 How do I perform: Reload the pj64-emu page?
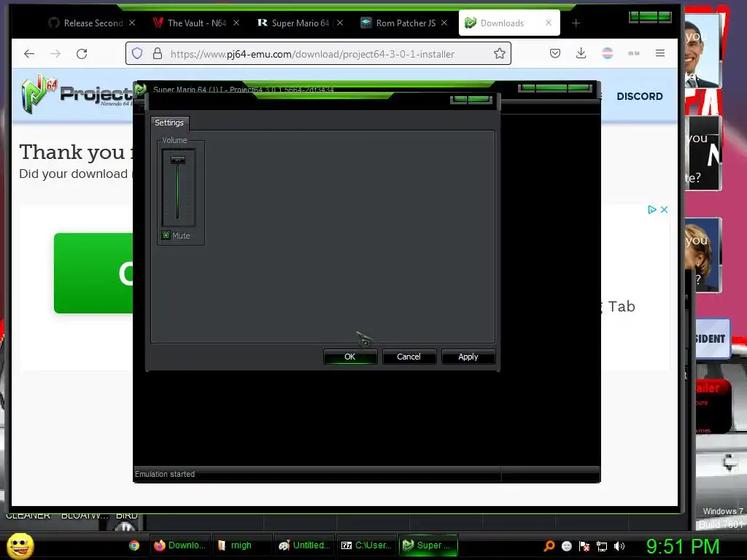[x=82, y=54]
